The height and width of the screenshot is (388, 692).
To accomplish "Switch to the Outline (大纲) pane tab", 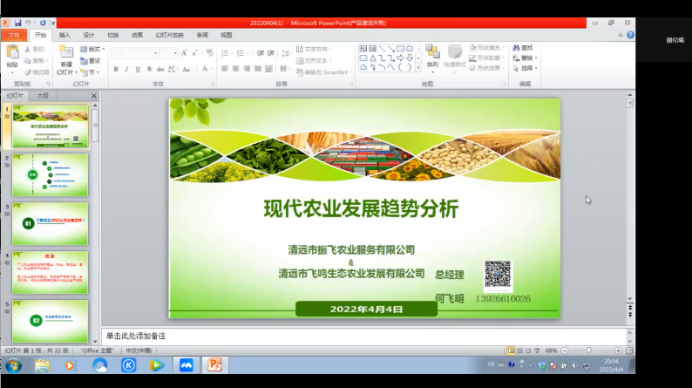I will pos(42,95).
